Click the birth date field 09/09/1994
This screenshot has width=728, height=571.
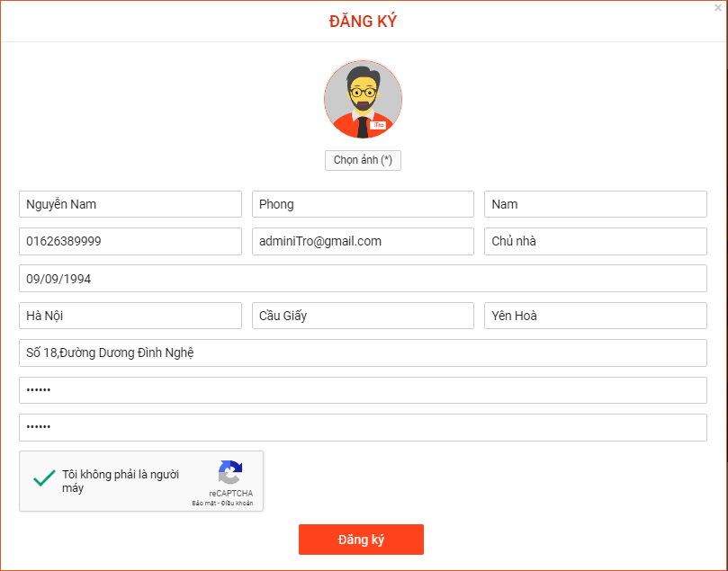(x=363, y=279)
